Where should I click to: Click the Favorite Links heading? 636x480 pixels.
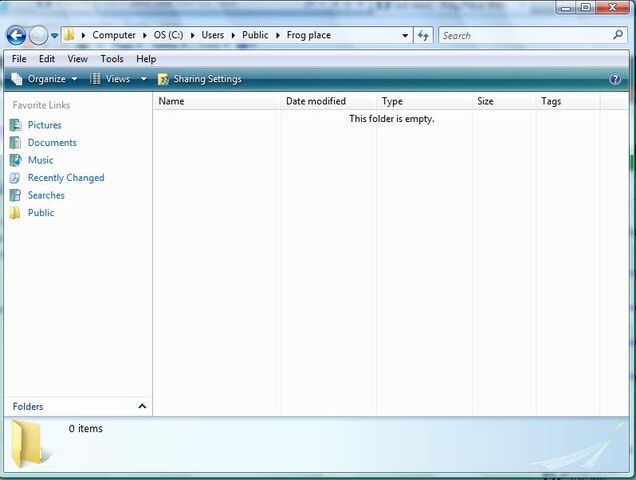coord(41,105)
